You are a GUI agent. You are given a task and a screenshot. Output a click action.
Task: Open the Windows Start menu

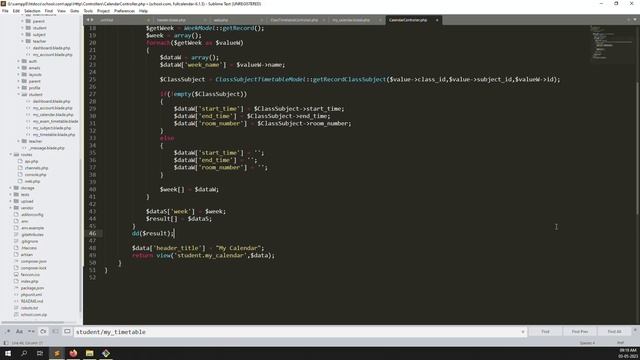click(8, 353)
